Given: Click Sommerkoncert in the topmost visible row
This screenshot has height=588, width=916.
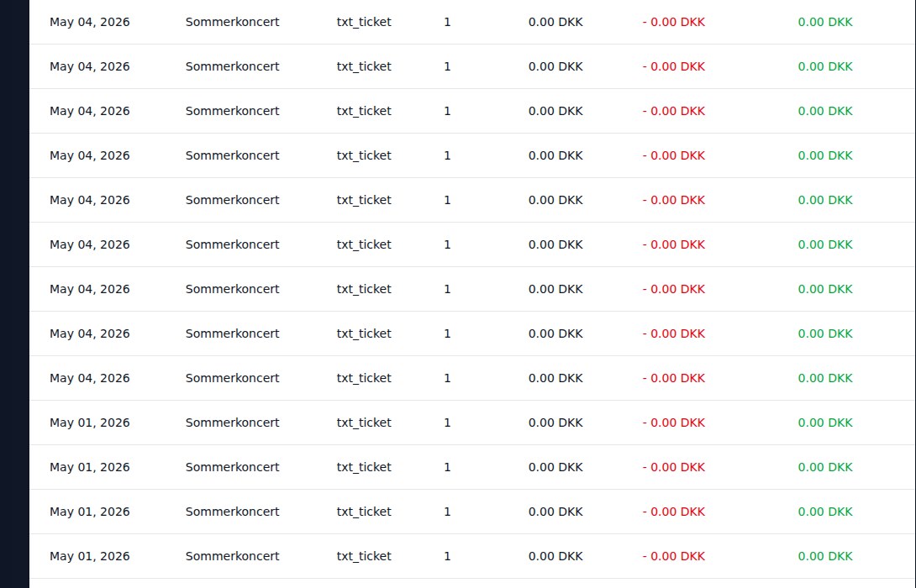Looking at the screenshot, I should pyautogui.click(x=233, y=22).
